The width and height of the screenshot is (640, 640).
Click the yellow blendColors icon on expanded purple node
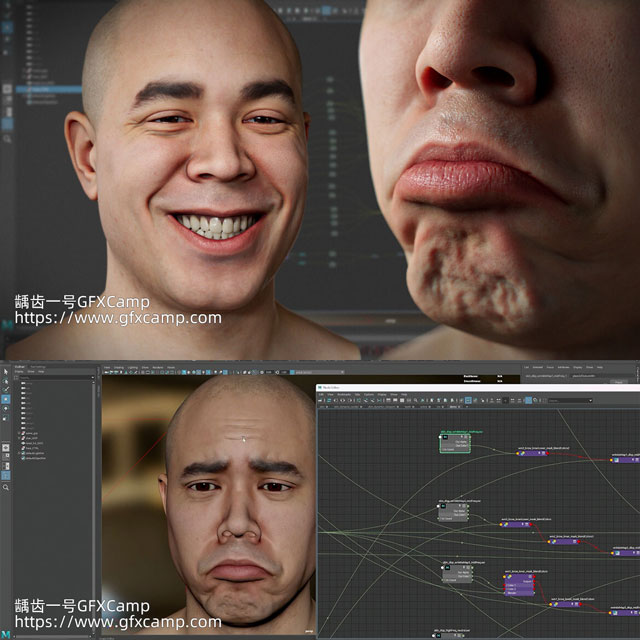pyautogui.click(x=509, y=577)
